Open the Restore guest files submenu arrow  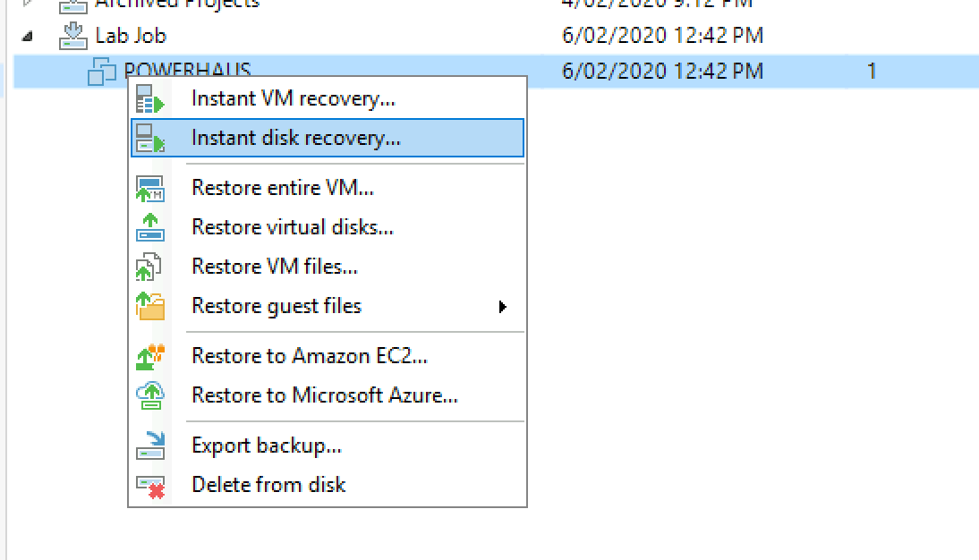click(x=503, y=307)
